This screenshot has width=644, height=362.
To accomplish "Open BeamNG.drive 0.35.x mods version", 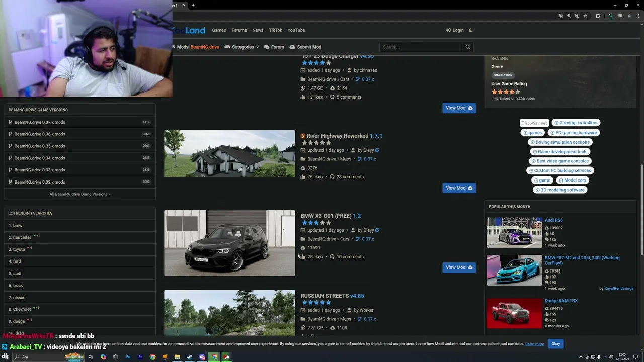I will click(x=79, y=146).
